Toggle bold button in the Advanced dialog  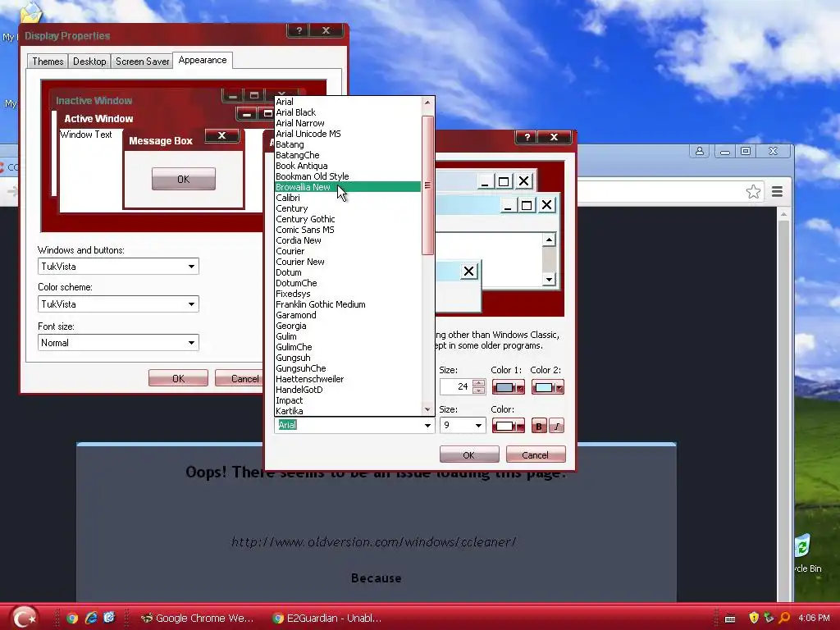point(539,426)
